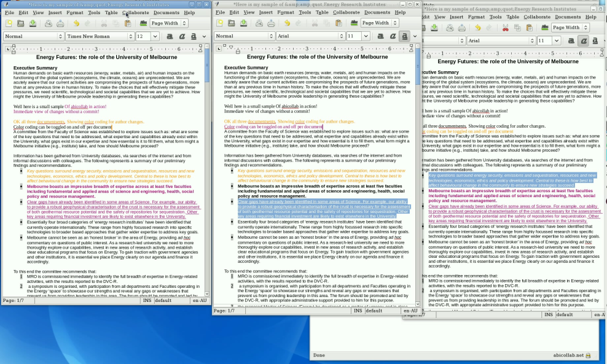Image resolution: width=607 pixels, height=364 pixels.
Task: Turn off the active Underline button in middle window
Action: (404, 36)
